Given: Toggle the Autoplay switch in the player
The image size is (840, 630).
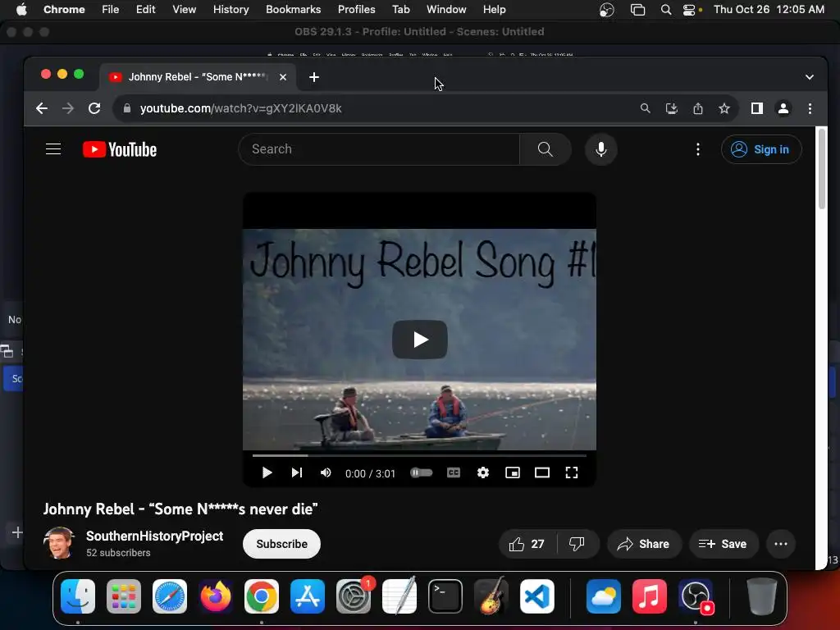Looking at the screenshot, I should [x=421, y=472].
